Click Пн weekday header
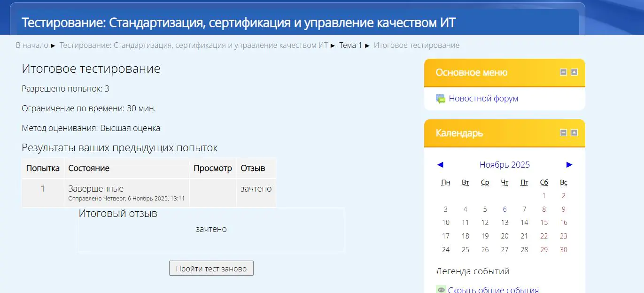This screenshot has width=644, height=293. point(446,182)
